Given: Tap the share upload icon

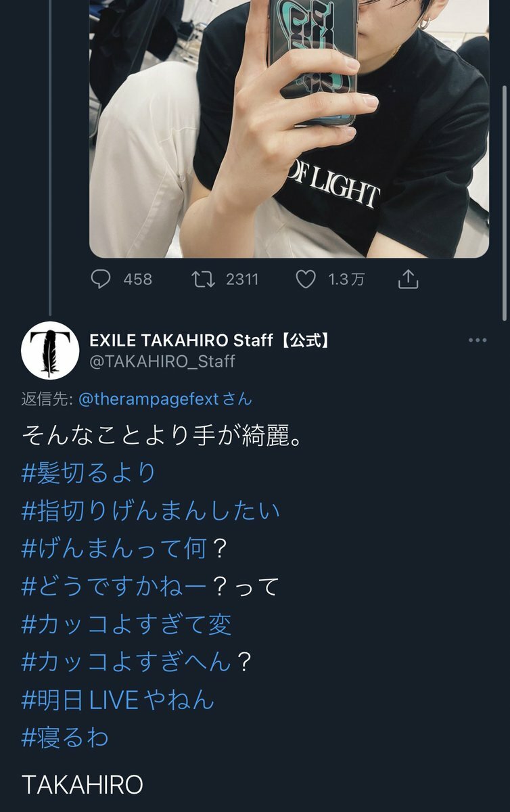Looking at the screenshot, I should (x=408, y=279).
